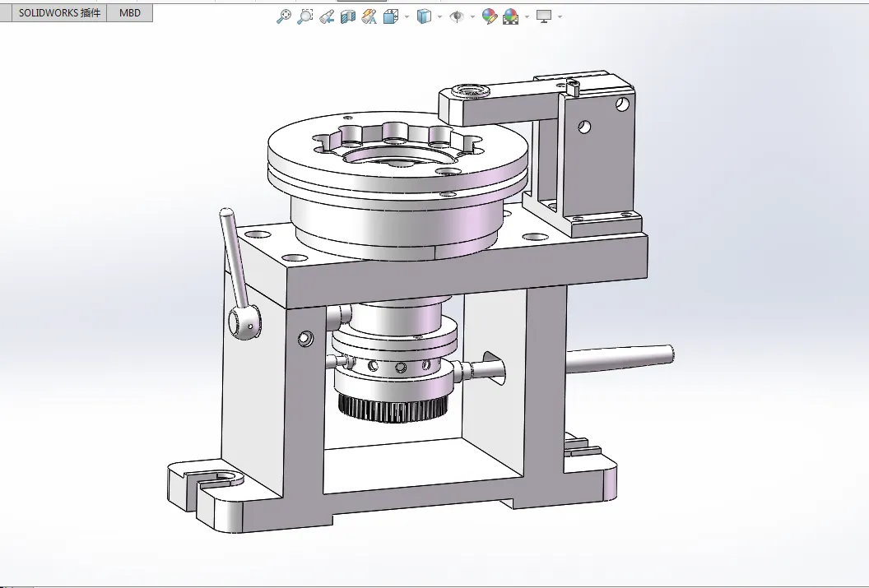Click the View Orientation cube icon

tap(391, 16)
